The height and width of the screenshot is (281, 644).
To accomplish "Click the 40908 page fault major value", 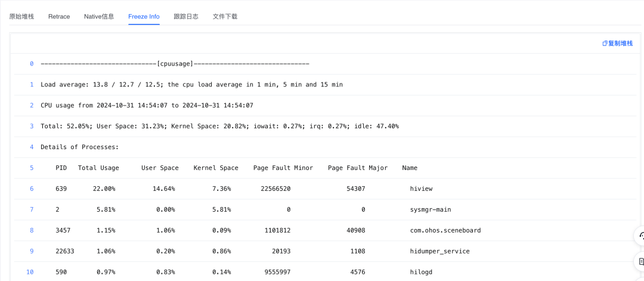I will coord(355,230).
